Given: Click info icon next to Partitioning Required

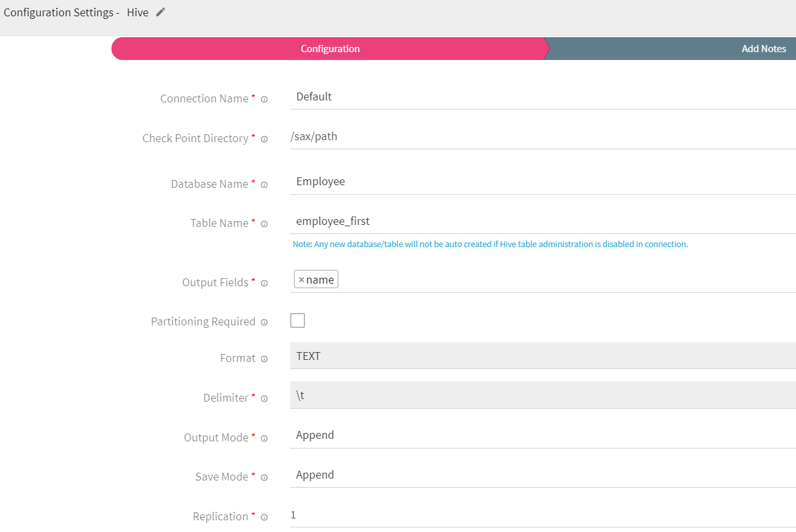Looking at the screenshot, I should coord(264,322).
